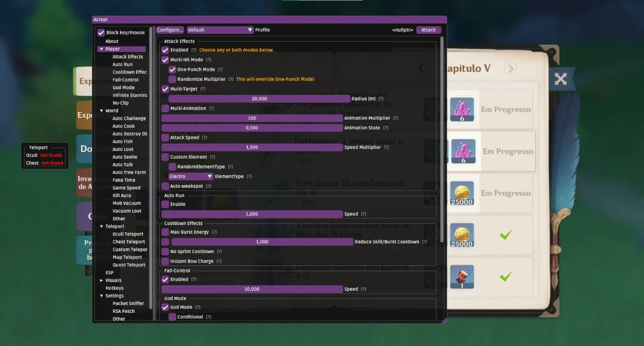This screenshot has width=644, height=346.
Task: Click the Animation Multiplier slider
Action: pyautogui.click(x=252, y=118)
